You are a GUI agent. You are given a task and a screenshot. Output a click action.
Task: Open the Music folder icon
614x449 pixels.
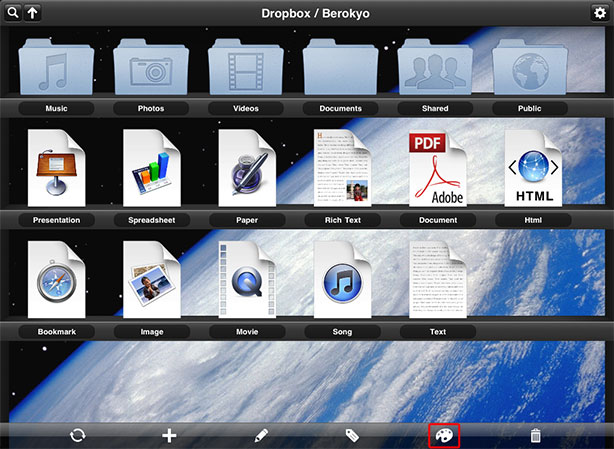[56, 67]
